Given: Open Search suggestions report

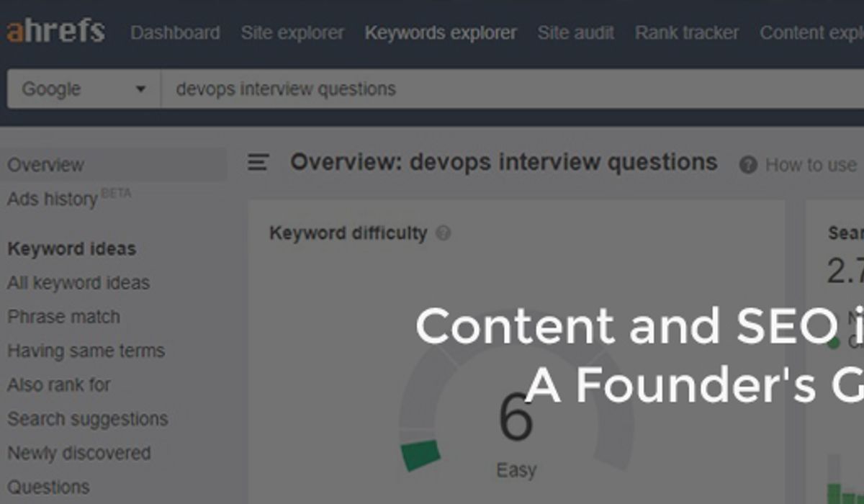Looking at the screenshot, I should [87, 419].
